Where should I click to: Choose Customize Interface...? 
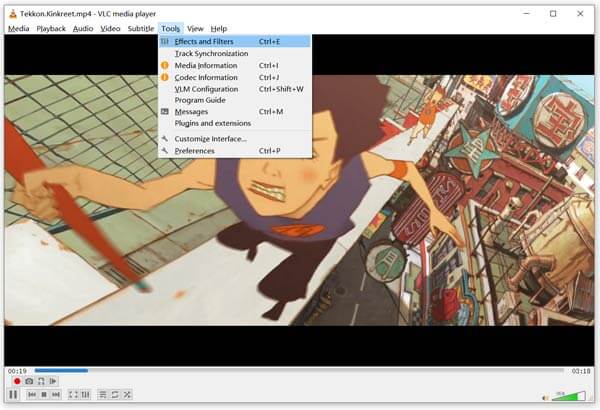point(235,139)
